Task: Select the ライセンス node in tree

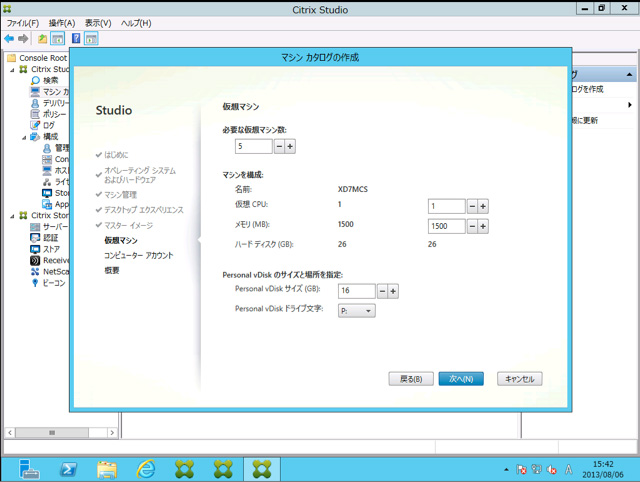Action: pos(56,182)
